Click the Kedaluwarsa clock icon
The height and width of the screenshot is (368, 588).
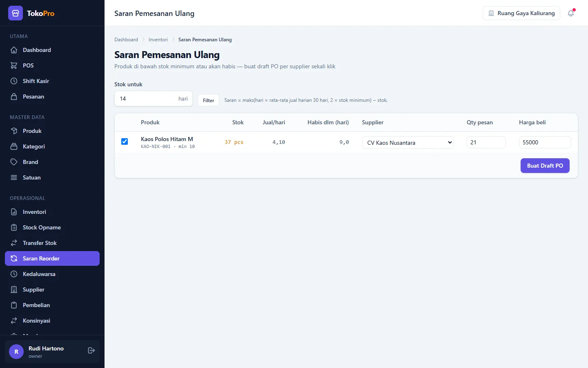14,274
